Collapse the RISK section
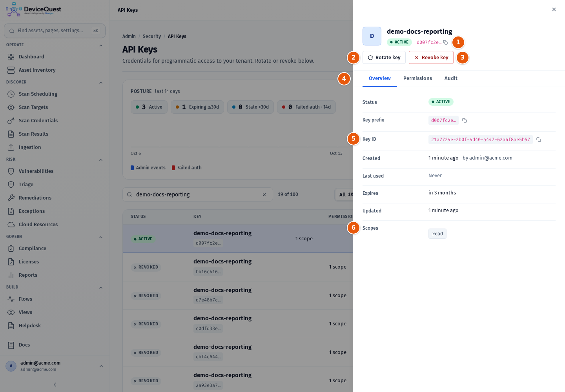The width and height of the screenshot is (565, 392). [x=101, y=160]
